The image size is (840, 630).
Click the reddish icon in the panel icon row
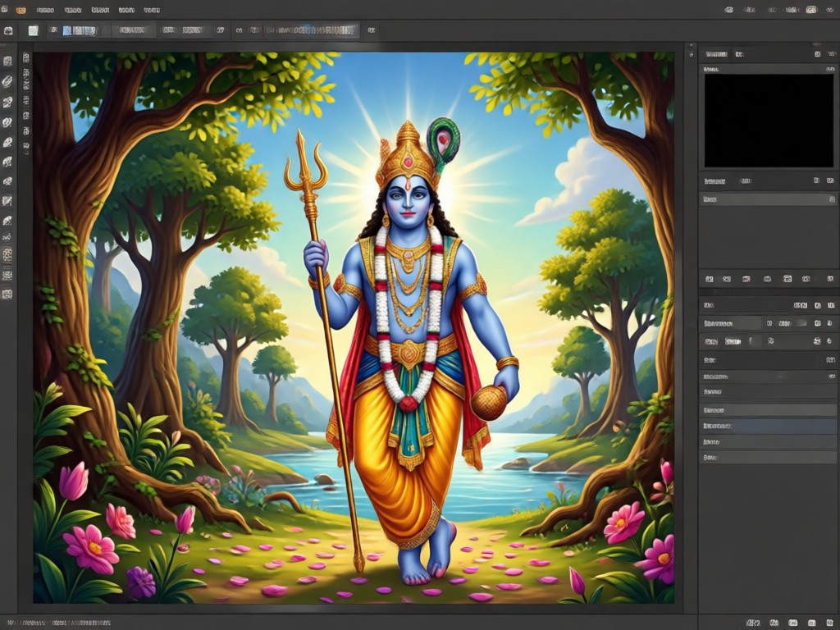746,279
